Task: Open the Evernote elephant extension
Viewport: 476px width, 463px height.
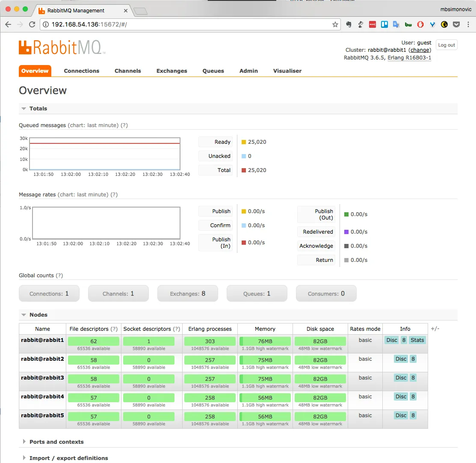Action: 349,24
